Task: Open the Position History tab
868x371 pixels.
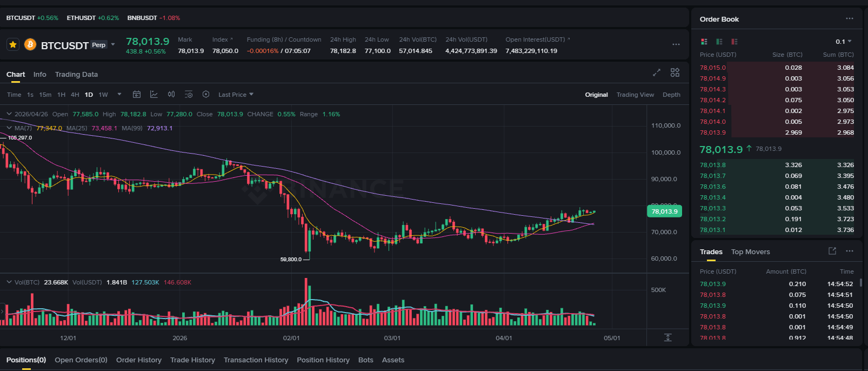Action: click(323, 360)
